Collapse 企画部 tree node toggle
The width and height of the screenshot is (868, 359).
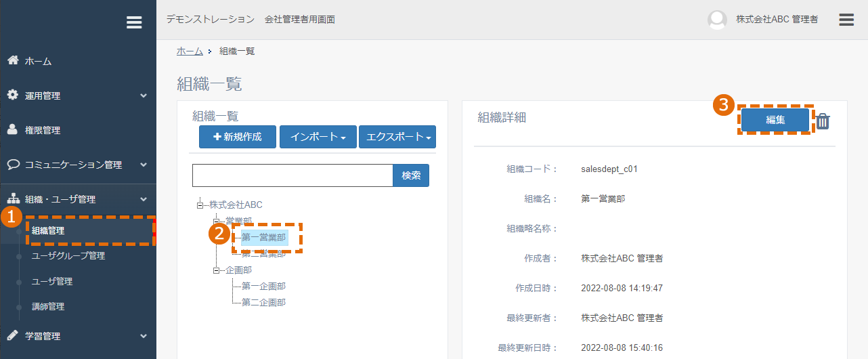point(216,270)
